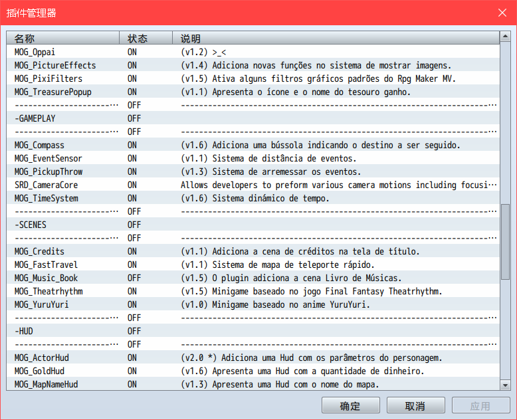The width and height of the screenshot is (517, 420).
Task: Click the 确定 confirm button
Action: click(x=350, y=405)
